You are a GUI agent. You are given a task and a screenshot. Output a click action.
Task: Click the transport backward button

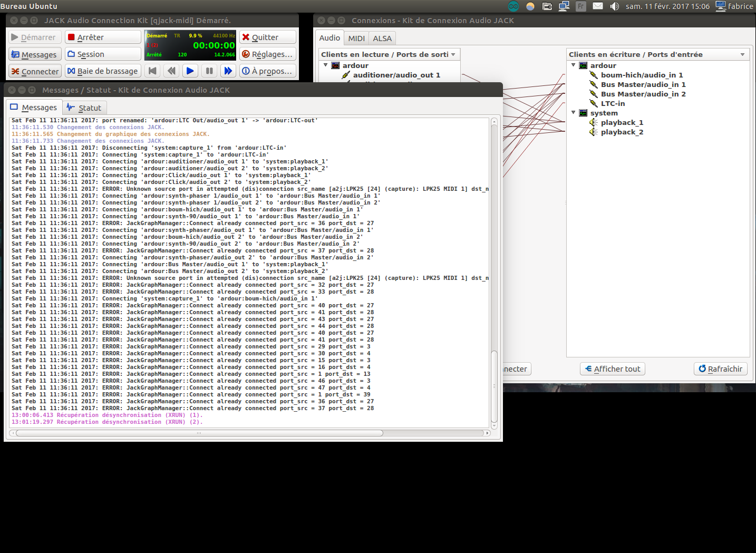pyautogui.click(x=171, y=71)
